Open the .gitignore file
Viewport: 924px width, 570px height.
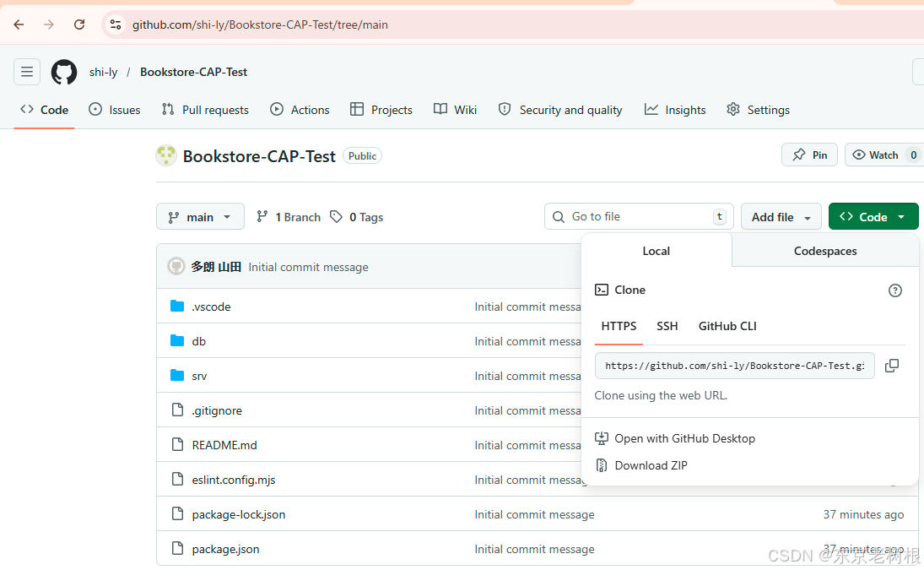tap(217, 411)
